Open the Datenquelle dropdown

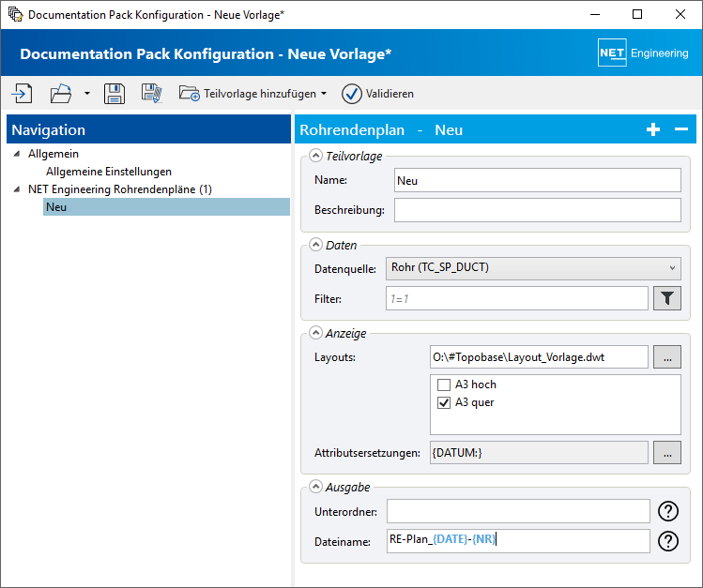click(533, 268)
